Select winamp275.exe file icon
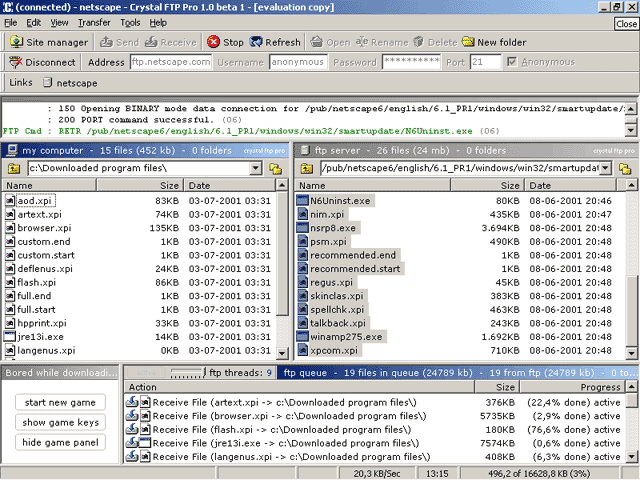 point(302,337)
